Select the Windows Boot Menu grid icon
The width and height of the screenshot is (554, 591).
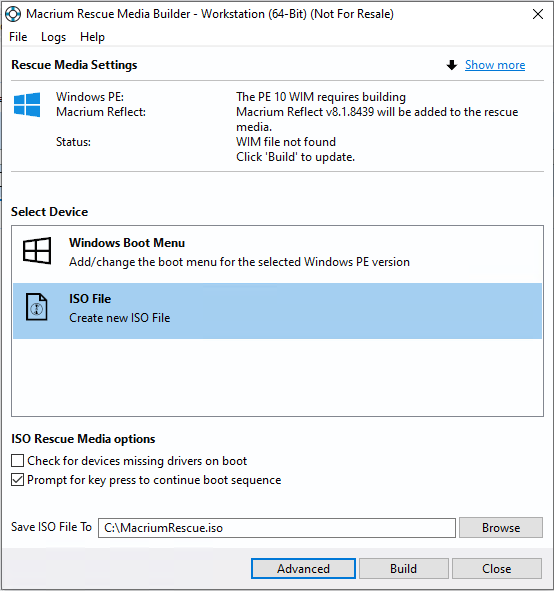(37, 251)
